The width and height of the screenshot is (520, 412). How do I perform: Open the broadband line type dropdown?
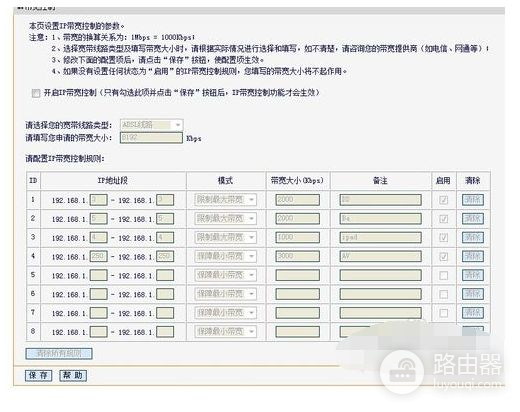coord(151,125)
